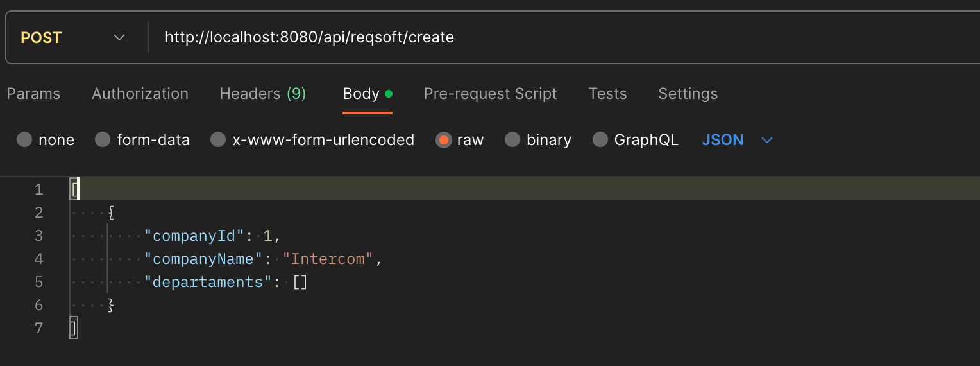Click the request URL field
980x366 pixels.
564,37
